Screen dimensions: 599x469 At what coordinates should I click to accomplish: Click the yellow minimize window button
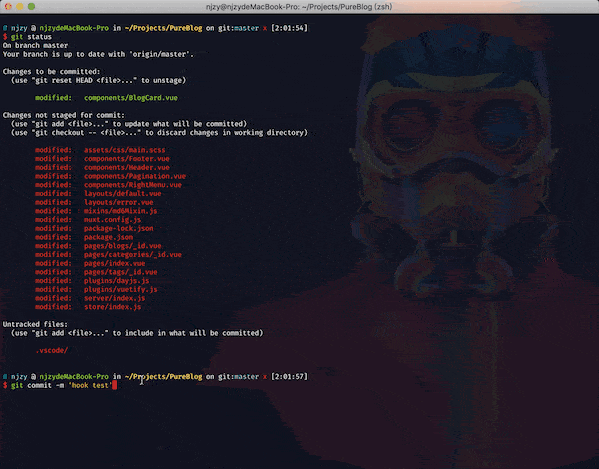20,6
